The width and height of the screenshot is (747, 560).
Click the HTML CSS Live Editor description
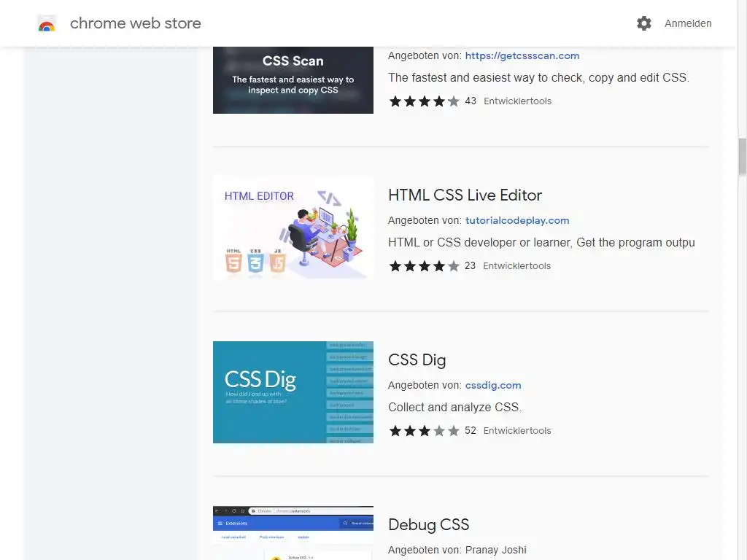(x=541, y=242)
